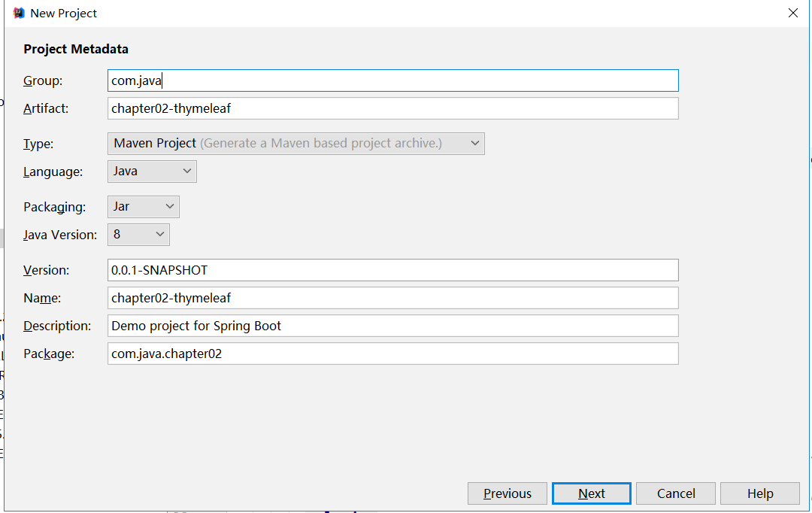Expand the Language dropdown

coord(152,172)
